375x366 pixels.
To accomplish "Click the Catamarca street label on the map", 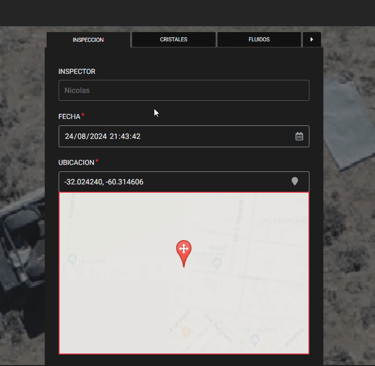I will point(252,277).
